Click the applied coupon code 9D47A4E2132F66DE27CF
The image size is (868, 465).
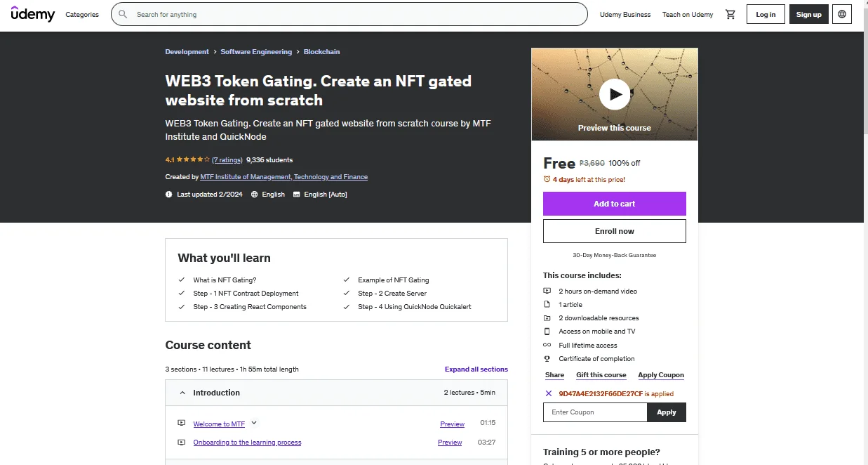[601, 394]
